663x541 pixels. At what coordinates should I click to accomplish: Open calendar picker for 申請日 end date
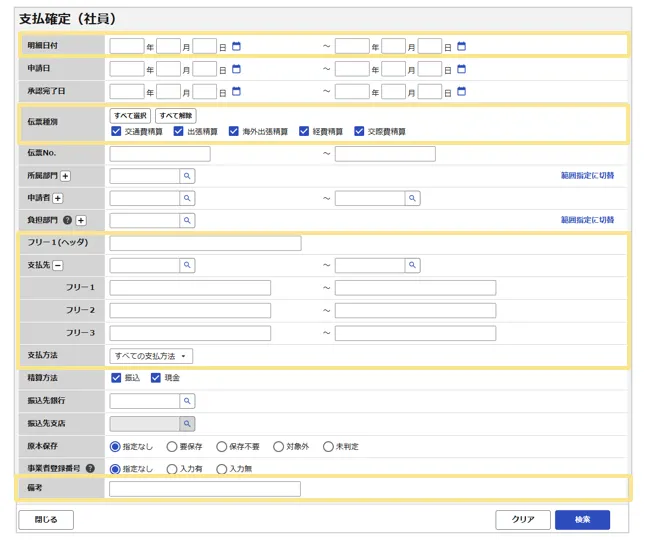point(462,69)
